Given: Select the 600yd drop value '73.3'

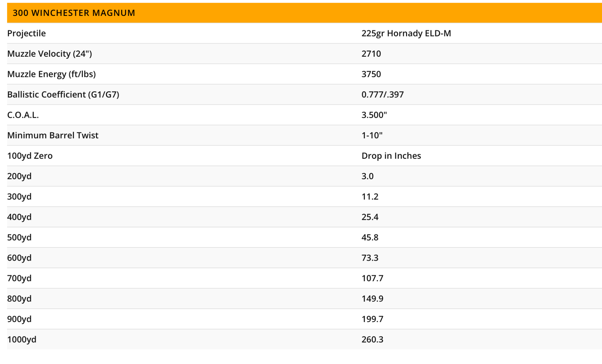Looking at the screenshot, I should pos(370,258).
